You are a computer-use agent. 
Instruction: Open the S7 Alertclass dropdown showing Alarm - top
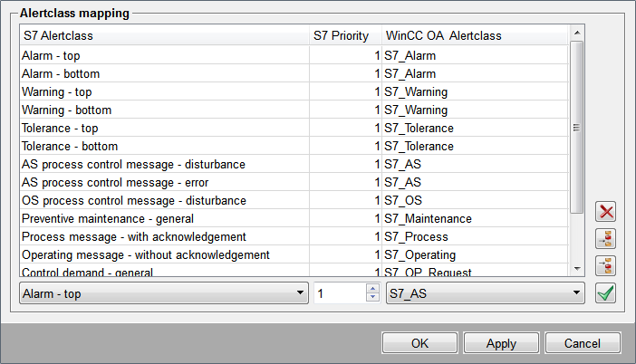(164, 293)
